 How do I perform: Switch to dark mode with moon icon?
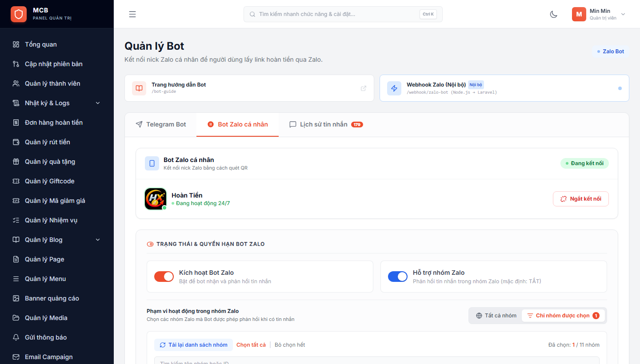(554, 14)
